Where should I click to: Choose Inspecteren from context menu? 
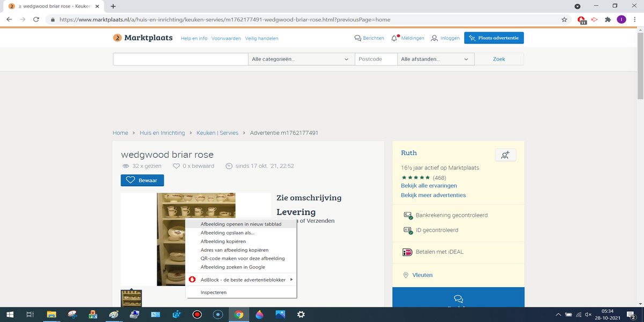214,292
